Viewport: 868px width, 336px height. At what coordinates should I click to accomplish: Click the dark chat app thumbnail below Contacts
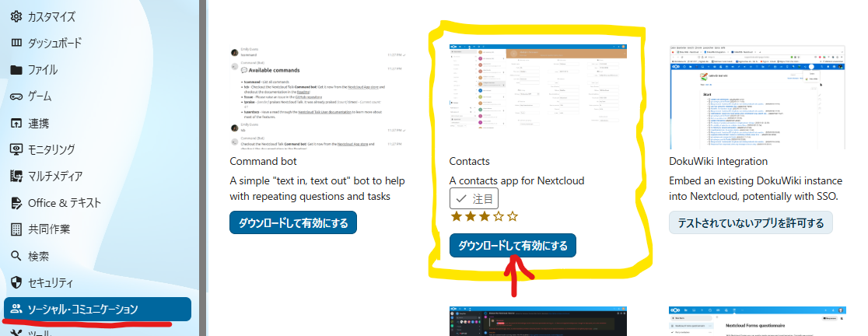pos(538,321)
